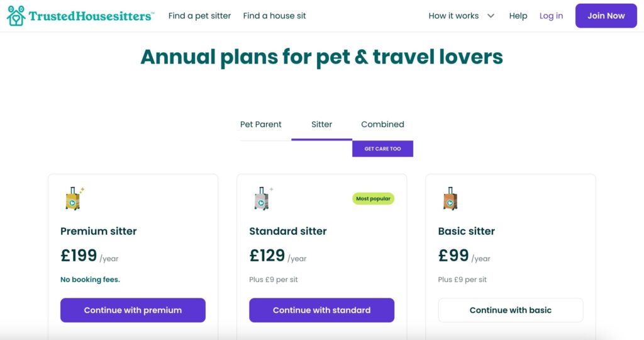Click the Get Care Too label
The image size is (644, 340).
[x=382, y=149]
